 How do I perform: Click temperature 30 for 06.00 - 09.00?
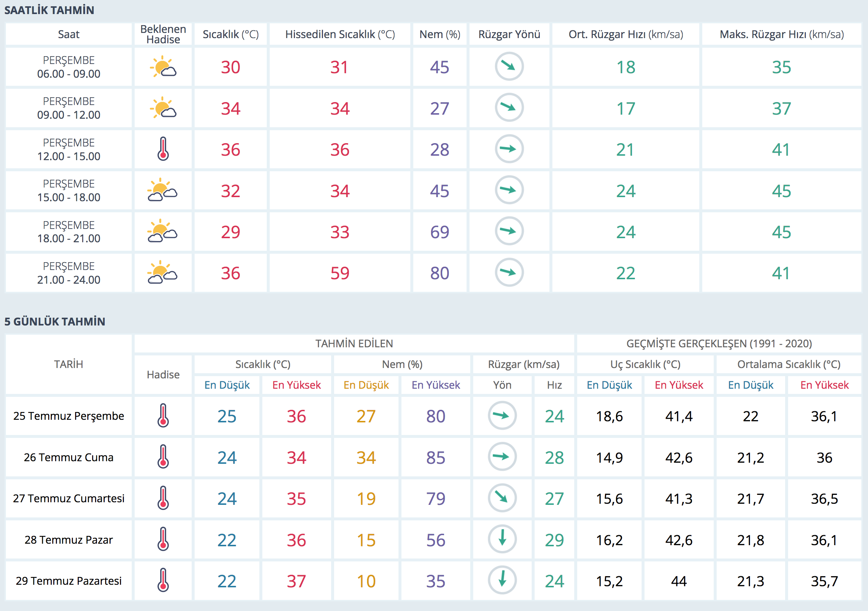[x=230, y=67]
